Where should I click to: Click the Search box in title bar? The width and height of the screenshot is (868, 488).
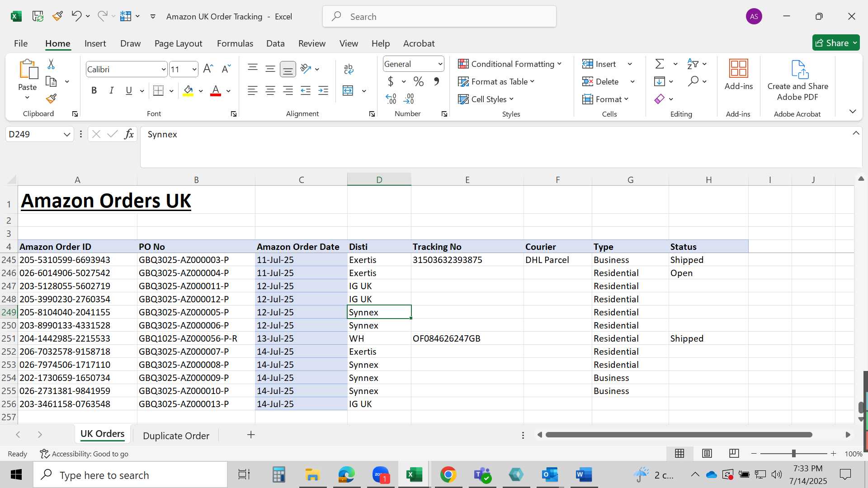click(x=439, y=17)
